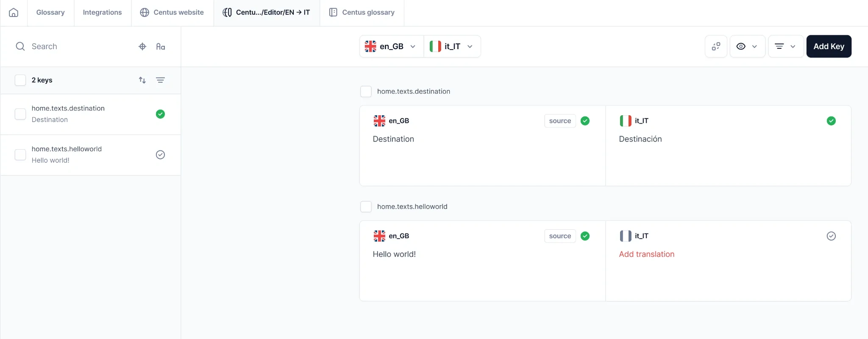Open the eye visibility dropdown

(747, 47)
